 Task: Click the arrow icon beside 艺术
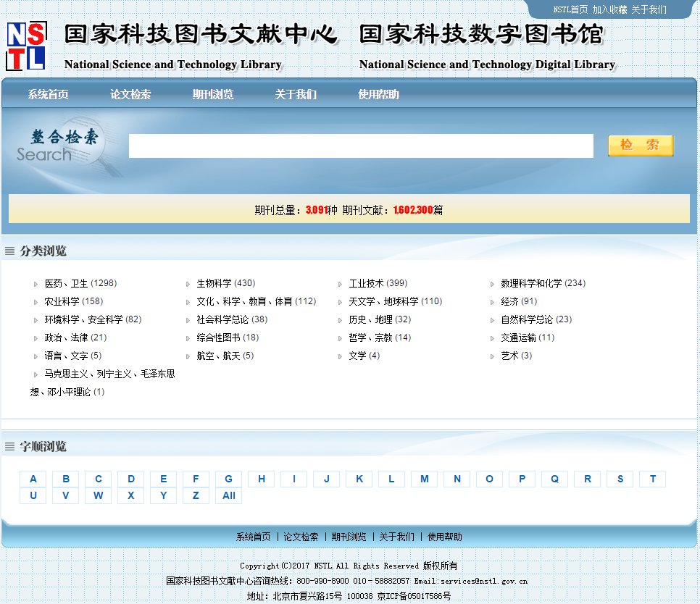pos(493,356)
